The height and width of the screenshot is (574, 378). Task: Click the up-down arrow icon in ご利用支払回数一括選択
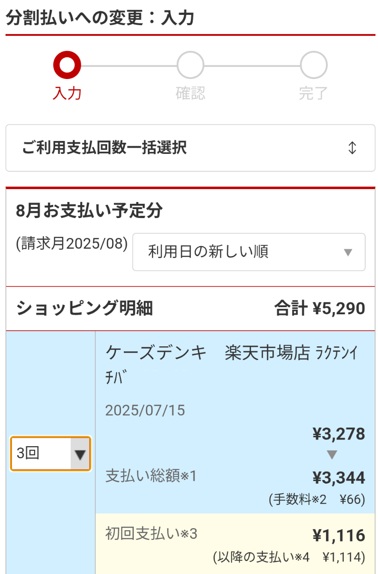(352, 148)
